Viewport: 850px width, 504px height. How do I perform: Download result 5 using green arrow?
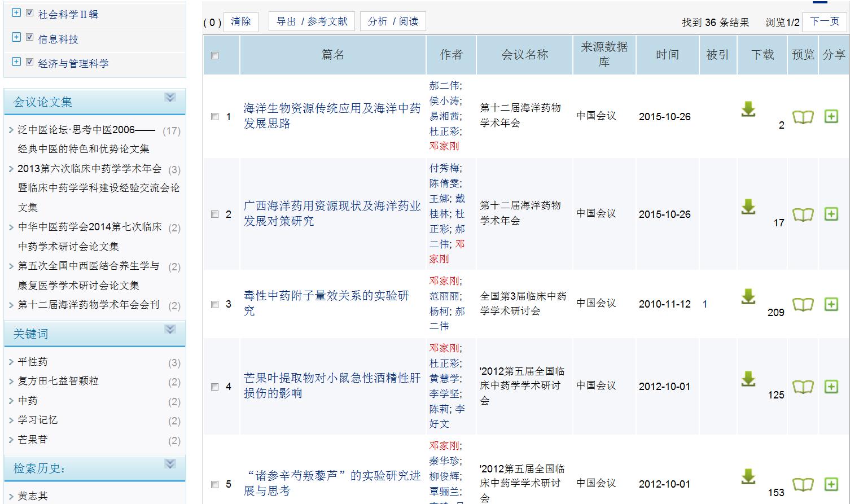(x=748, y=476)
